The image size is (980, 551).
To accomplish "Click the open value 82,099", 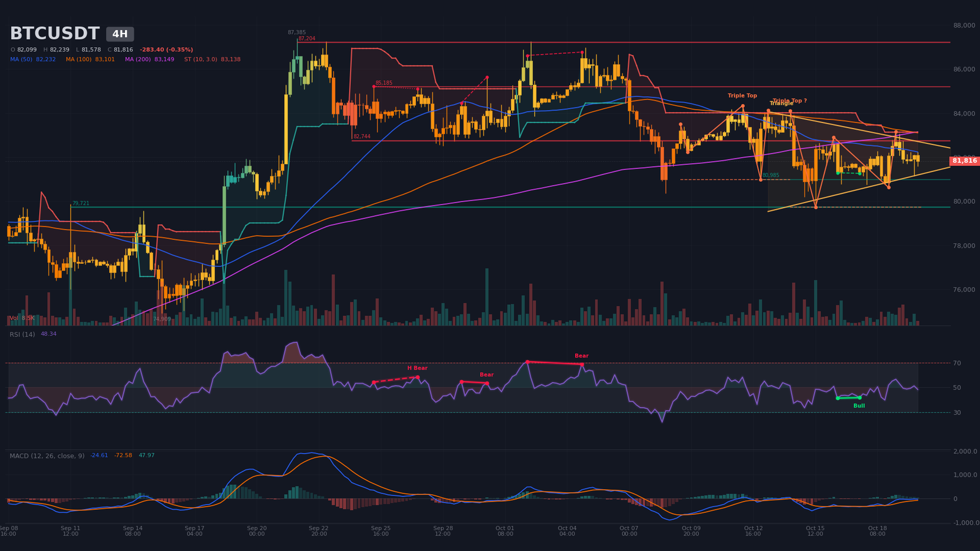I will tap(27, 50).
